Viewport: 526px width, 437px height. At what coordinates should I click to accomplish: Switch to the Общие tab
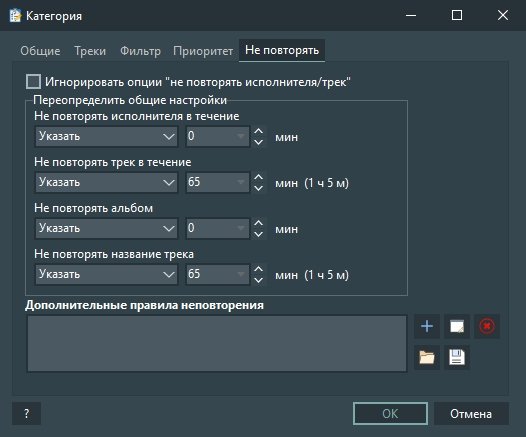[40, 51]
